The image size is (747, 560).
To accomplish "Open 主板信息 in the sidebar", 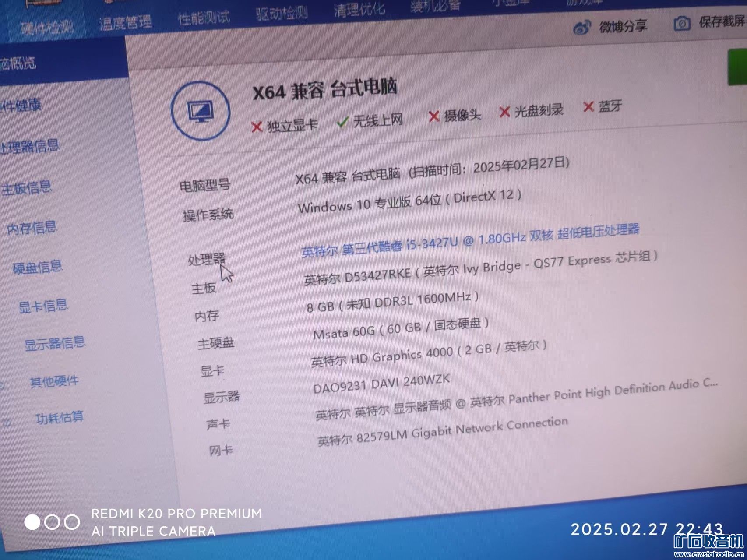I will point(26,188).
